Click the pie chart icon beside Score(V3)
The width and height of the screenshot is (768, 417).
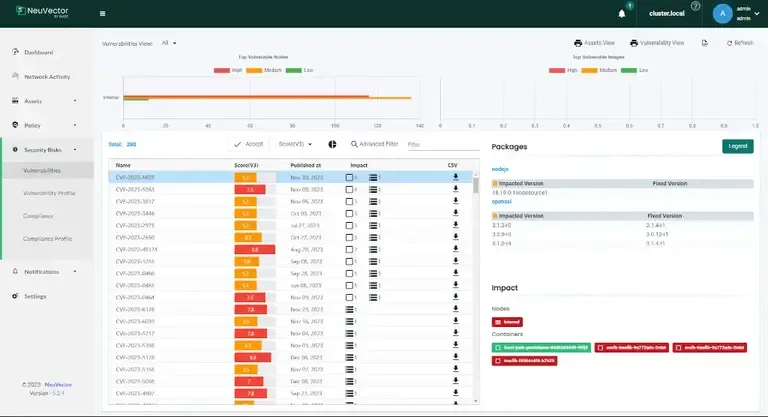(x=332, y=144)
